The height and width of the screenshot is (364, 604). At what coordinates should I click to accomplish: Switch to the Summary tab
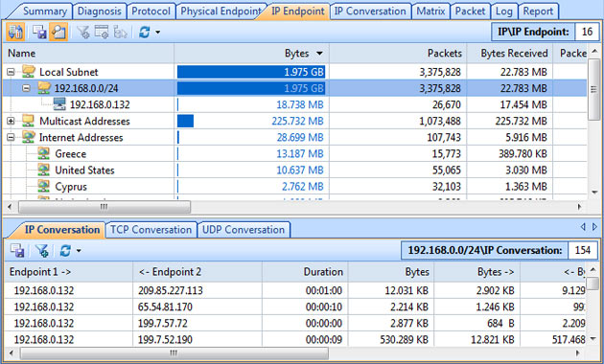click(x=45, y=11)
